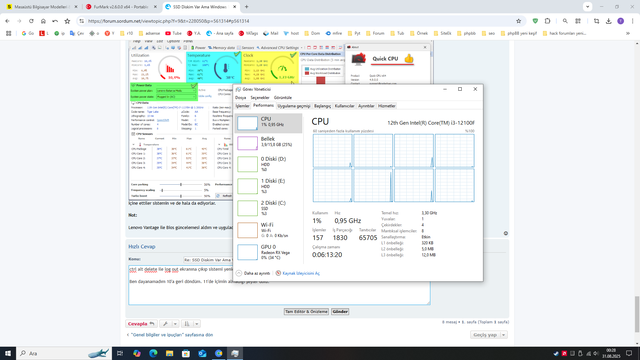Open the Wi-Fi performance item
Viewport: 640px width, 360px height.
(269, 230)
